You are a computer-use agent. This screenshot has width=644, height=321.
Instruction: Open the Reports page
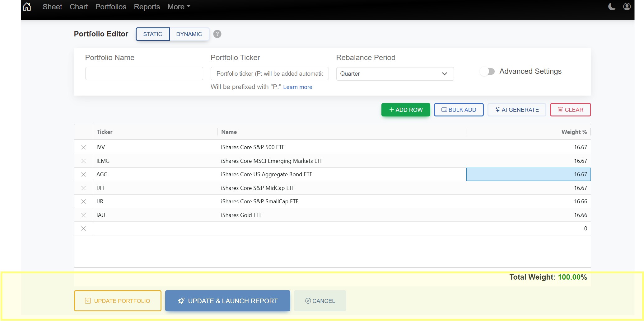point(147,7)
